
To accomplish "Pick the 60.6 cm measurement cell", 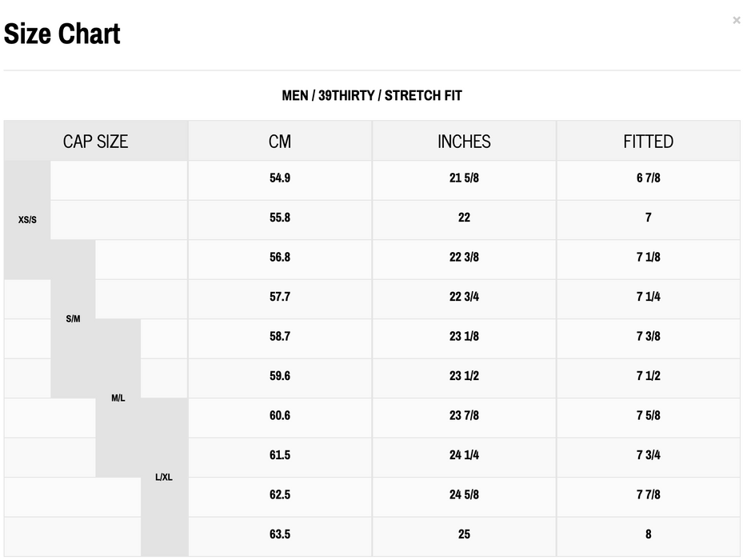I will [280, 415].
